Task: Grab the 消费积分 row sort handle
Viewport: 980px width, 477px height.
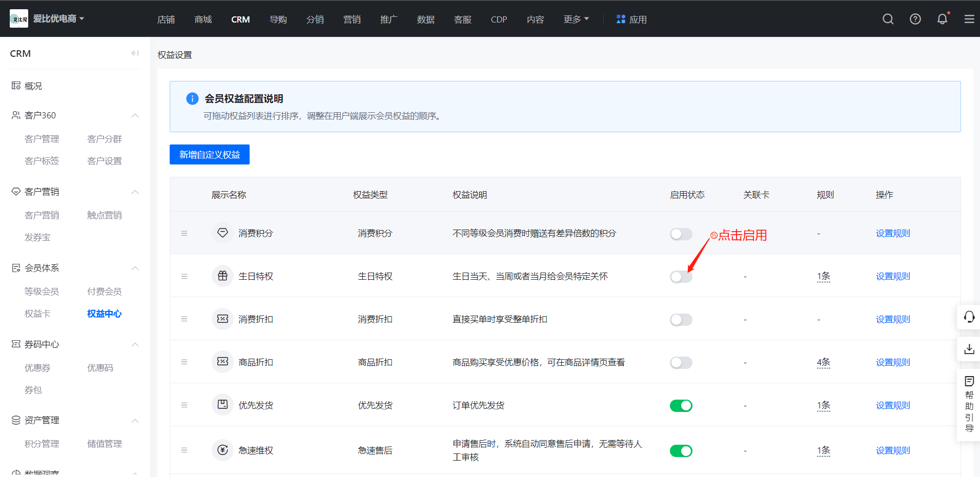Action: tap(184, 233)
